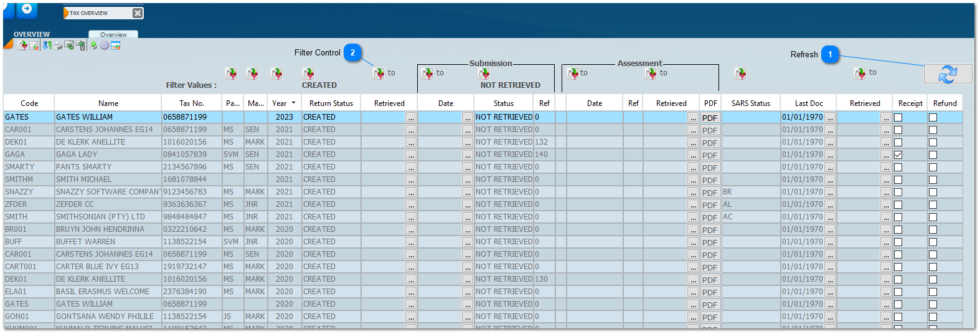980x334 pixels.
Task: Tick the Refund checkbox for GATES WILLIAM 2023
Action: (x=933, y=117)
